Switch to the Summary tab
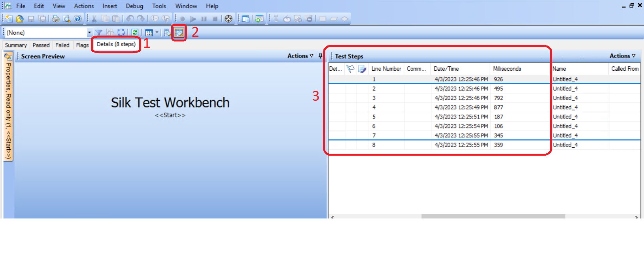 16,45
